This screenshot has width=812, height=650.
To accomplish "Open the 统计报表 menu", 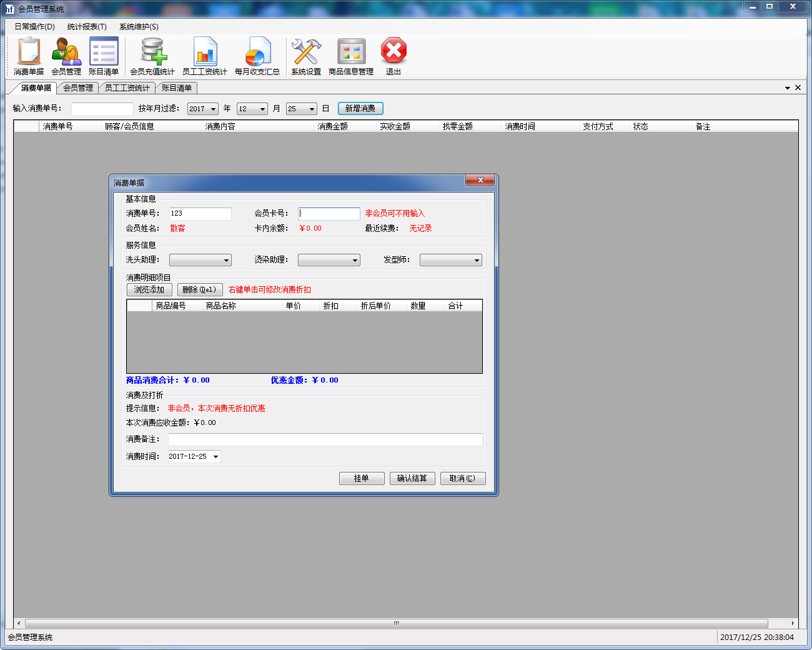I will [x=86, y=27].
